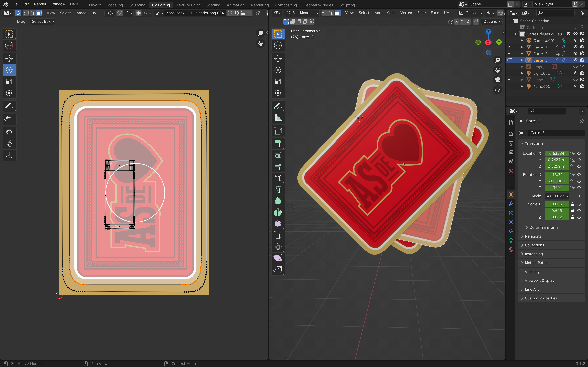Open the Modifier Properties wrench tab

[511, 204]
